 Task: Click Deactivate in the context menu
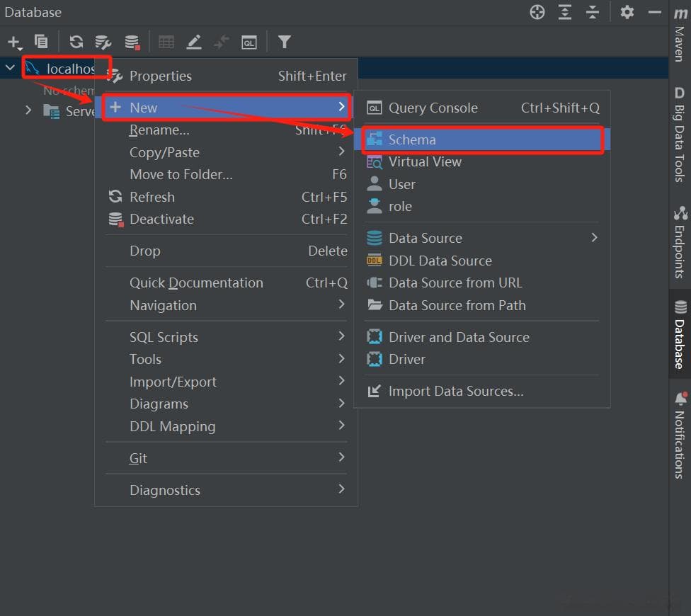[x=226, y=219]
